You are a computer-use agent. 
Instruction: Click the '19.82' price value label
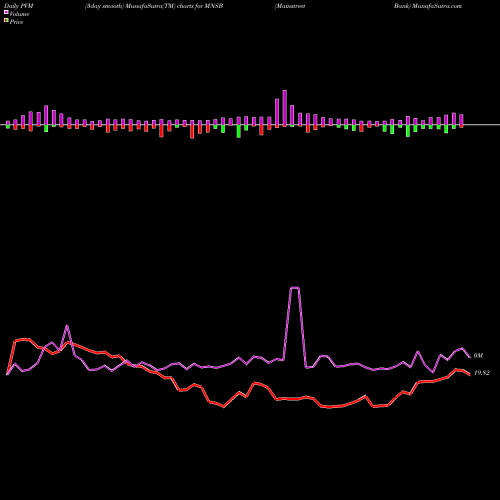[x=482, y=373]
